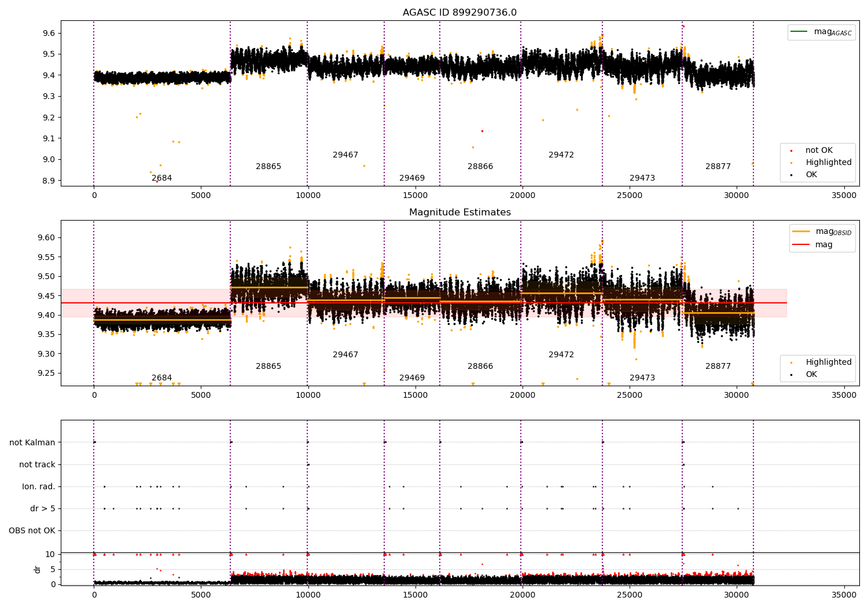Click OBSID label 28866 in top plot

[x=480, y=167]
